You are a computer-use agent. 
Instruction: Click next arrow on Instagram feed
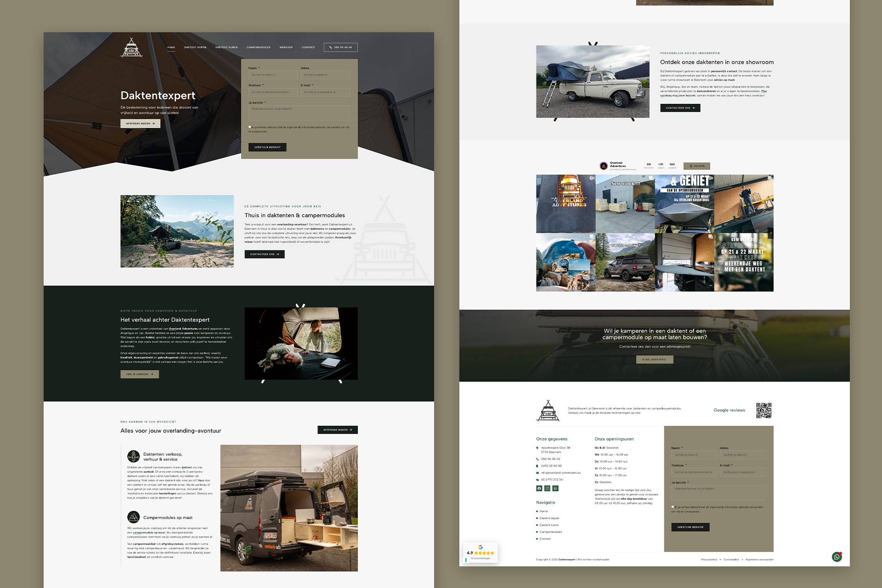pos(771,233)
